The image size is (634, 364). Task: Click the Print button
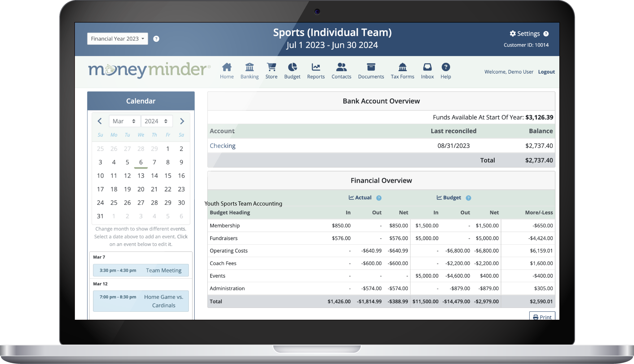(542, 317)
